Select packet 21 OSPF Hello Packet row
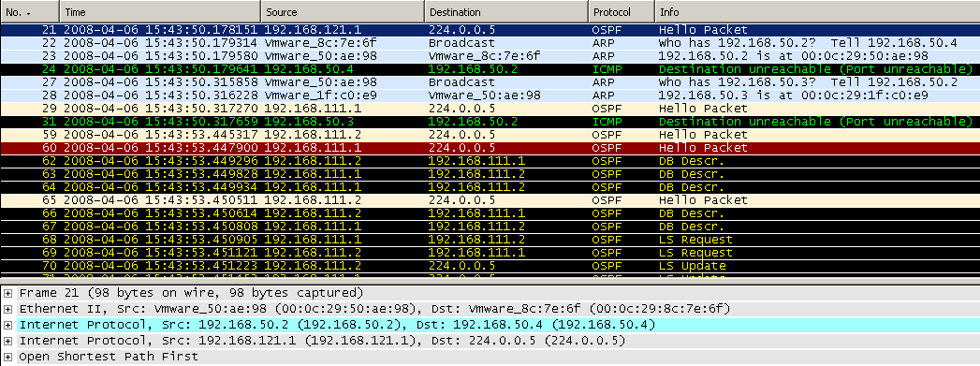Image resolution: width=980 pixels, height=366 pixels. coord(490,30)
